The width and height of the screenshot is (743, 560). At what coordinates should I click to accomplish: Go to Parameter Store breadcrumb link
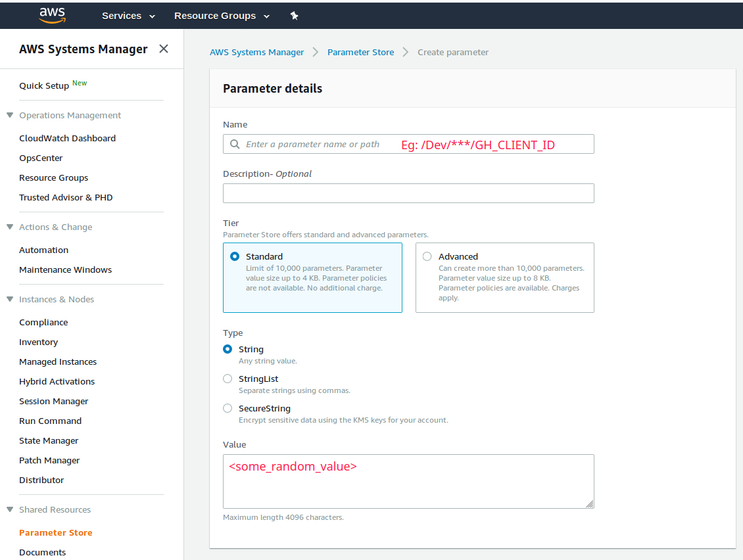[360, 52]
